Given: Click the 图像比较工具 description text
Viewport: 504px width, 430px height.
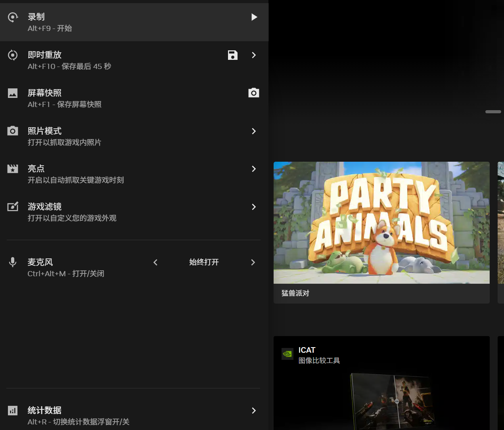Looking at the screenshot, I should (319, 361).
